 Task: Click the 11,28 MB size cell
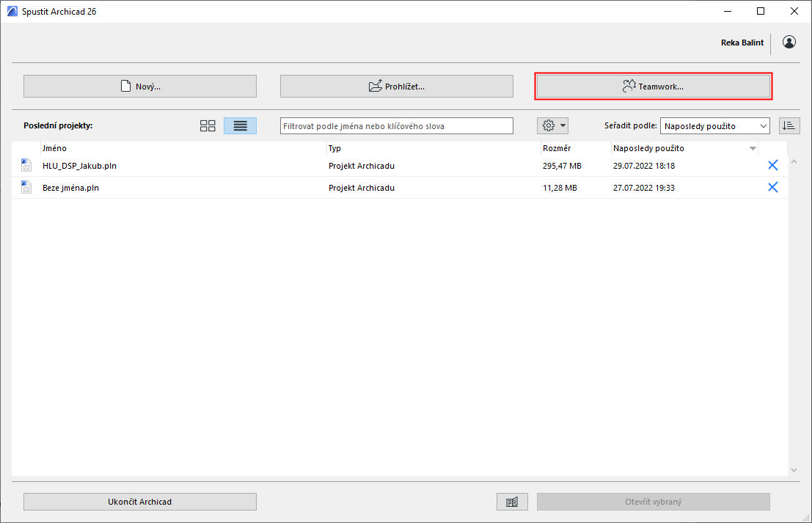coord(560,188)
